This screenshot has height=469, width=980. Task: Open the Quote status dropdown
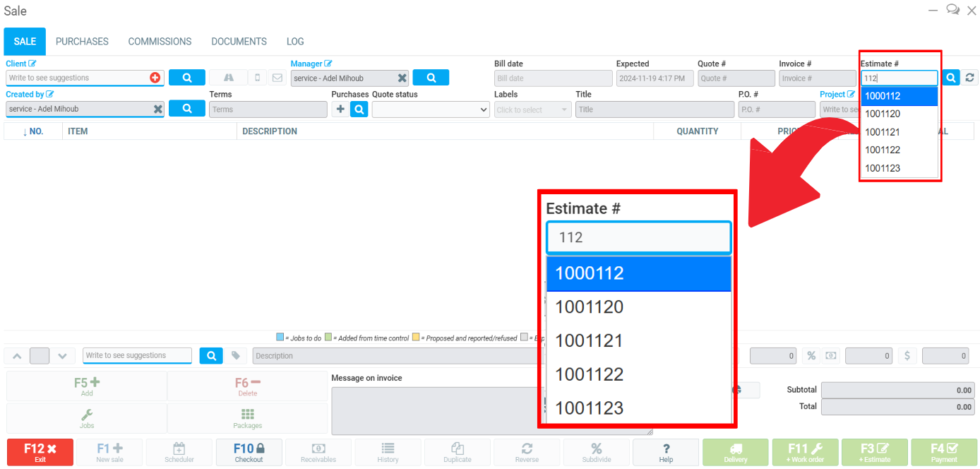tap(431, 109)
